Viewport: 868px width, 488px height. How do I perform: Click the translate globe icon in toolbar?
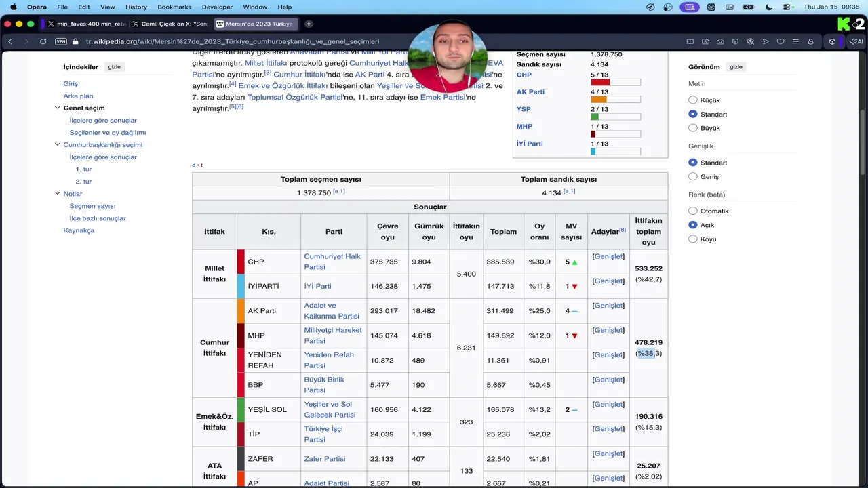click(750, 41)
